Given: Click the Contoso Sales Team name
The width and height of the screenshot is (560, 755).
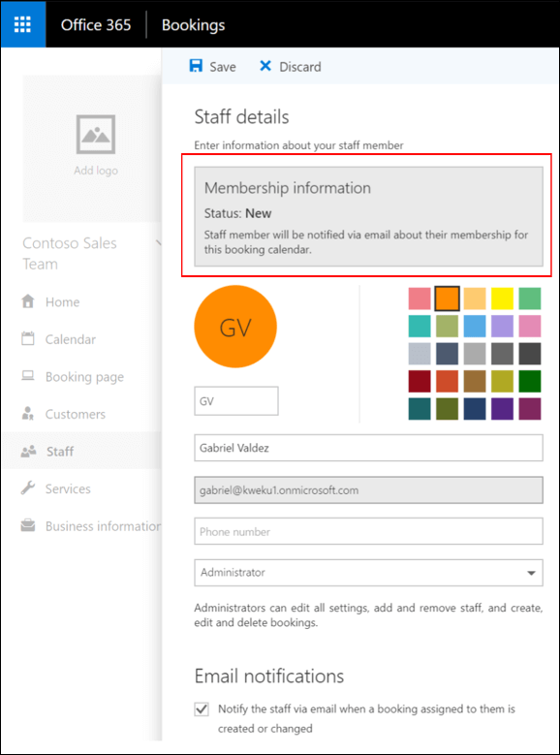Looking at the screenshot, I should (70, 253).
